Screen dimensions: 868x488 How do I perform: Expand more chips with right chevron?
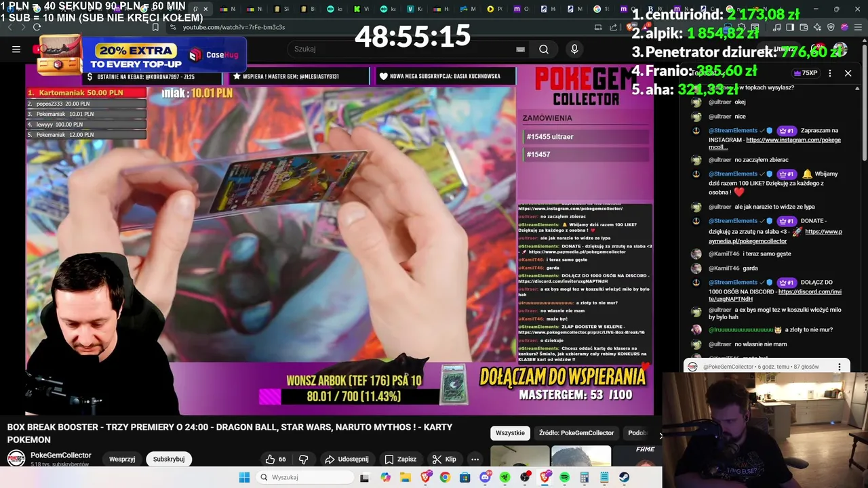click(660, 434)
